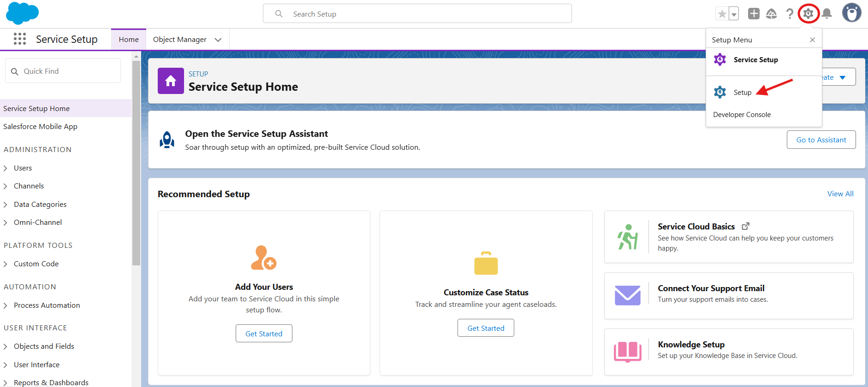Open Global Actions plus icon

tap(754, 14)
